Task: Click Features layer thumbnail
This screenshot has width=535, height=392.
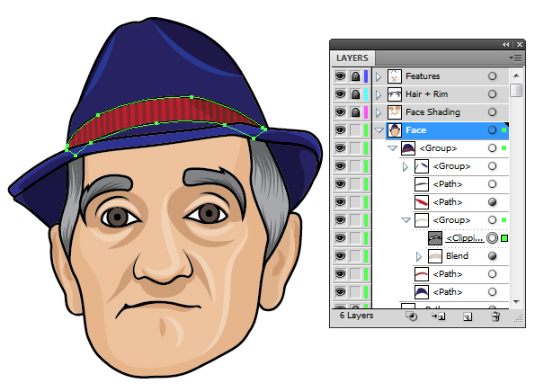Action: (x=394, y=76)
